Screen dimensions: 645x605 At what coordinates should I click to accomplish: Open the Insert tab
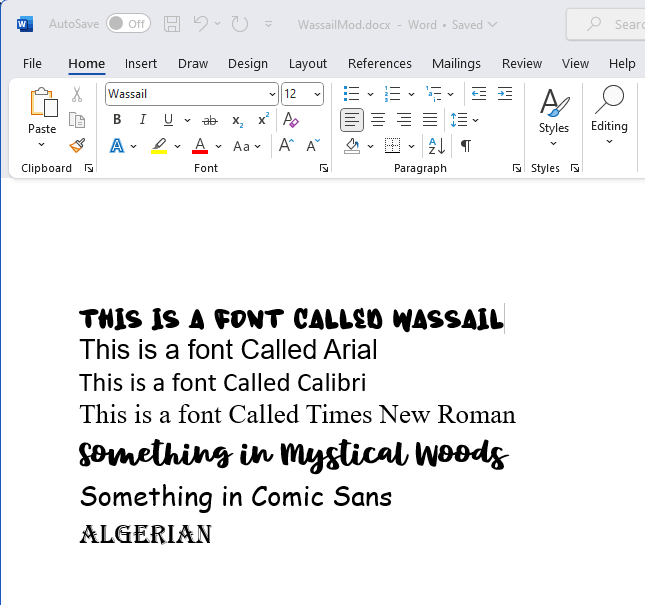click(x=141, y=63)
